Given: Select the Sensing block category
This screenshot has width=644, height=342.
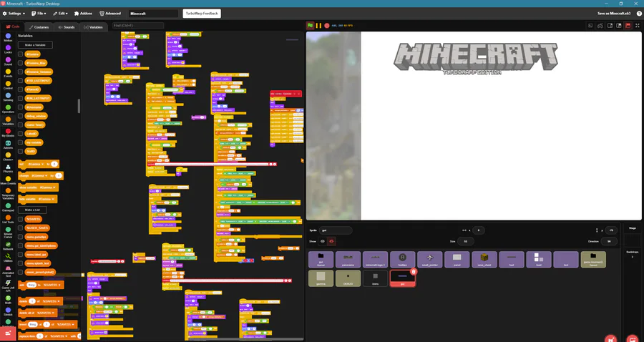Looking at the screenshot, I should pyautogui.click(x=8, y=97).
